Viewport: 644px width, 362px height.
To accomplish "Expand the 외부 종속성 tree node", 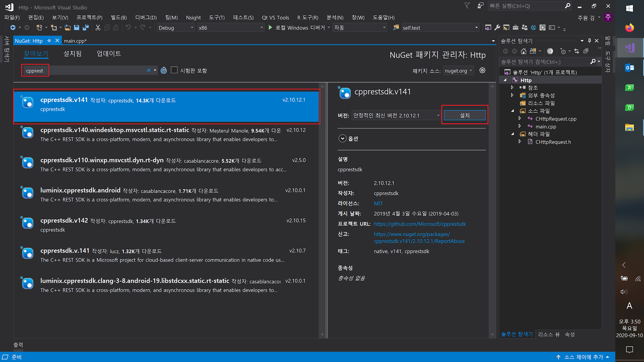I will (x=512, y=95).
